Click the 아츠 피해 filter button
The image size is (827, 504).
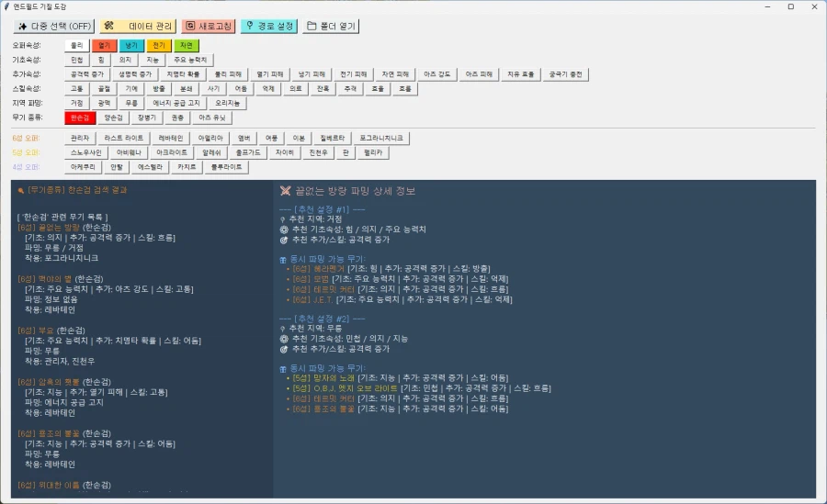[480, 74]
